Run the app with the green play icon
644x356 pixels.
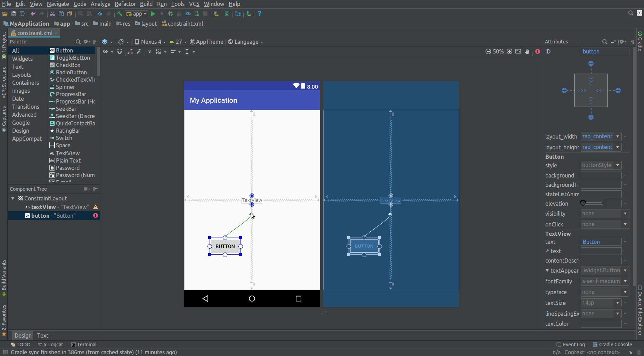(x=153, y=14)
